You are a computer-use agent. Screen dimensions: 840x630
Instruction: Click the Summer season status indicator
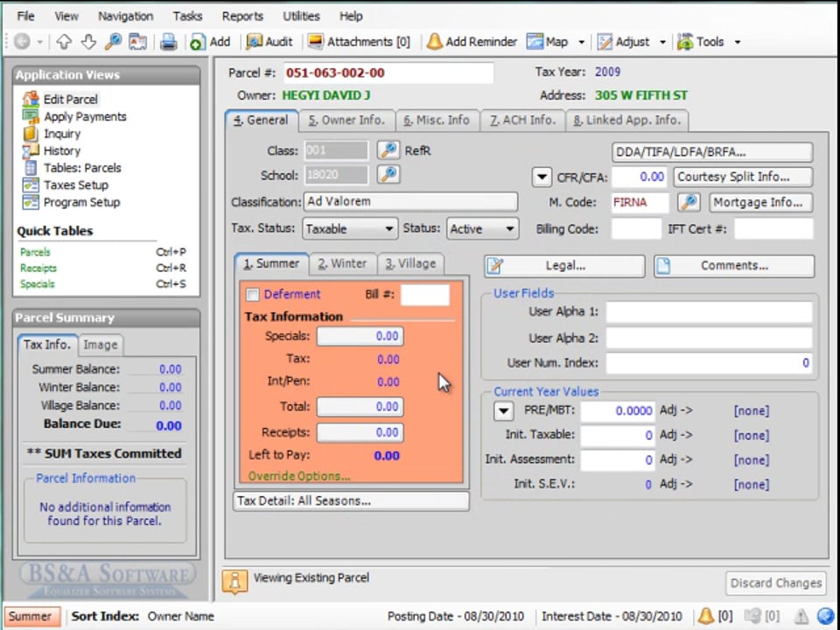click(31, 616)
